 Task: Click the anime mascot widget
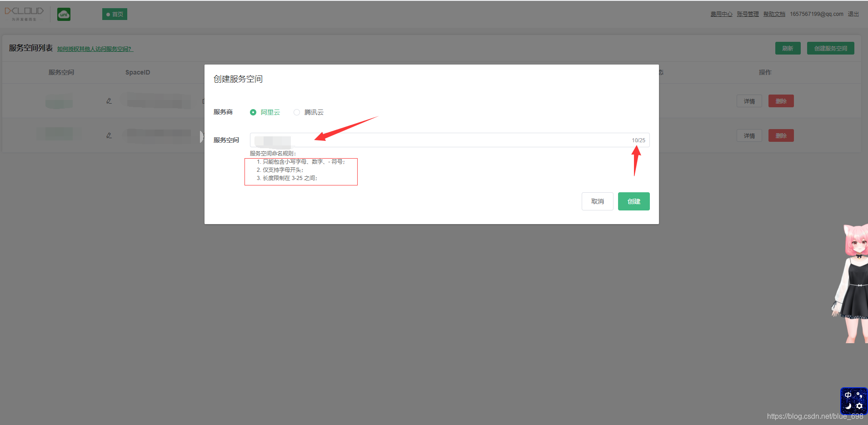(851, 284)
